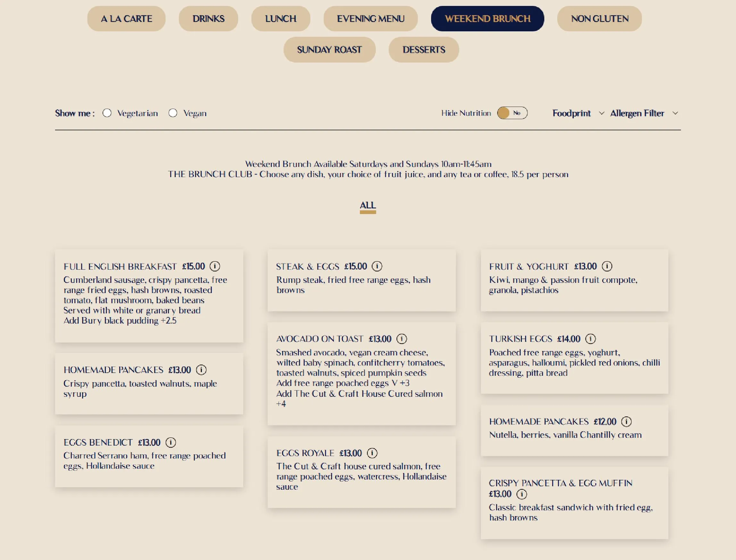
Task: Click the Turkish Eggs dish title
Action: click(520, 339)
